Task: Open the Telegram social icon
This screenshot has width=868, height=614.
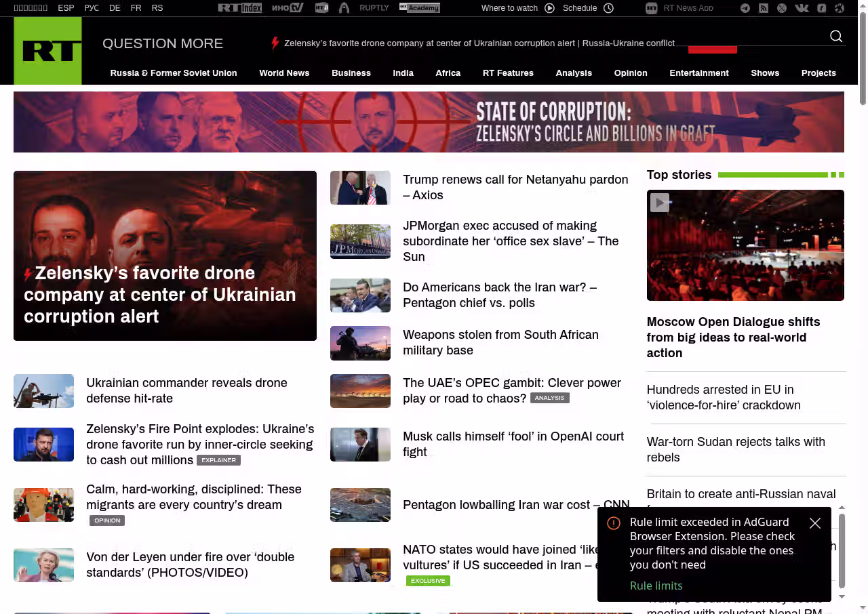Action: point(745,8)
